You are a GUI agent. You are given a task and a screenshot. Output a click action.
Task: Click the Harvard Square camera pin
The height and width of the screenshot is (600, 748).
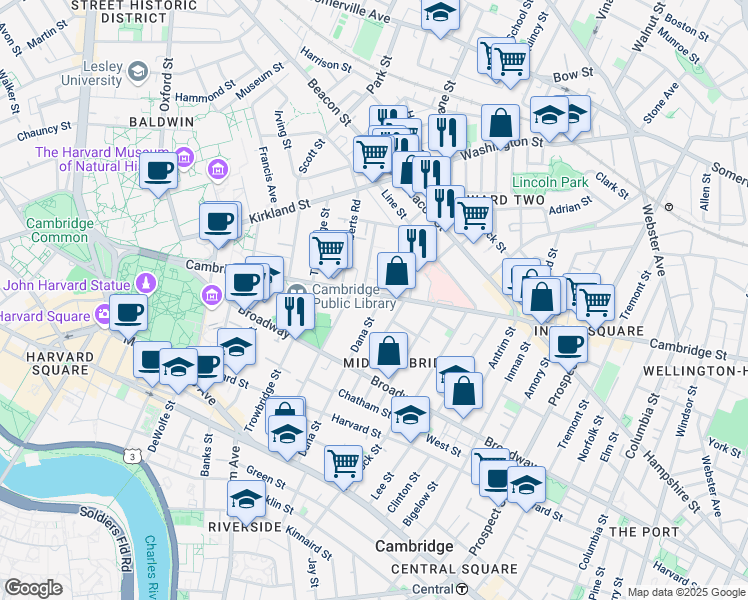coord(104,314)
